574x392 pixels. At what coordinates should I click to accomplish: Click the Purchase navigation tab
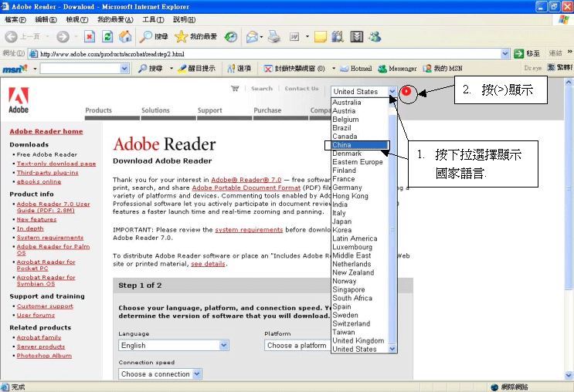pyautogui.click(x=267, y=110)
